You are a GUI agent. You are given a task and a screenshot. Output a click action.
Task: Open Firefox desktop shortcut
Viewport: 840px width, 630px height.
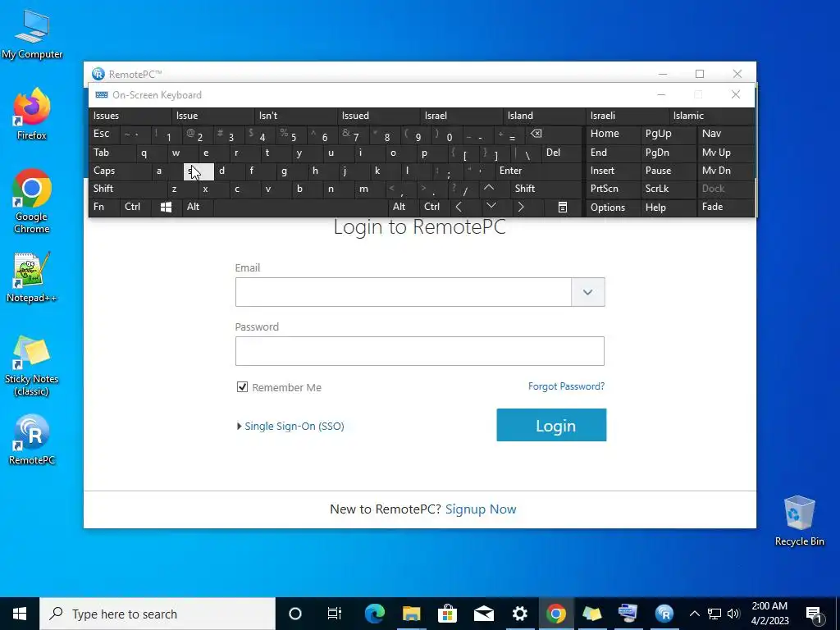[32, 114]
